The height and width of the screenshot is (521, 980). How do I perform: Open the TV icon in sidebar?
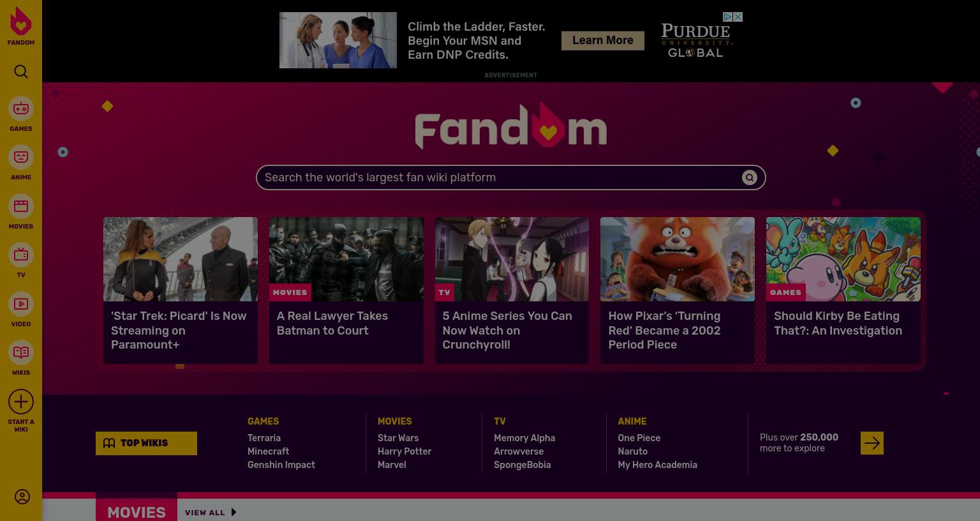point(21,255)
